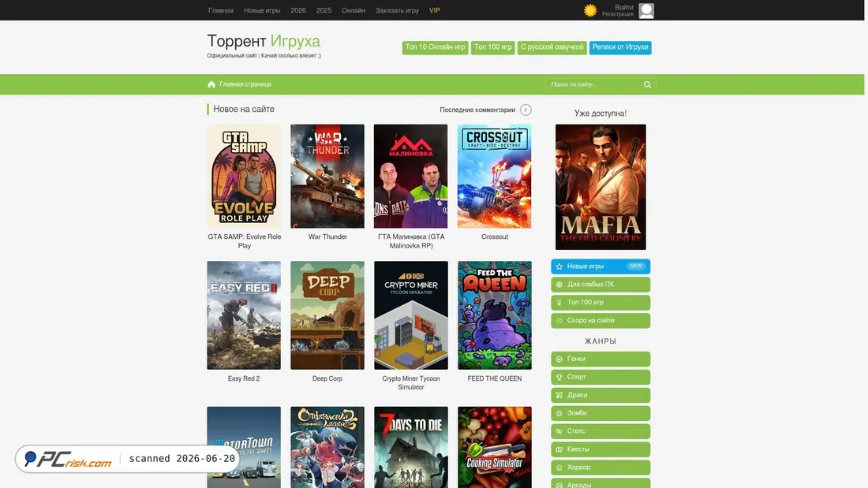Click the home icon in green bar
This screenshot has width=868, height=488.
[211, 84]
